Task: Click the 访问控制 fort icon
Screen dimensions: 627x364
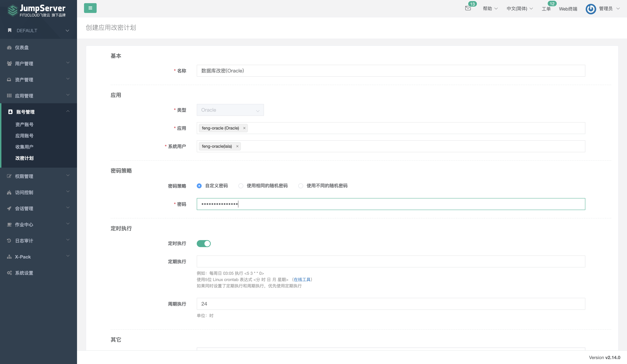Action: 9,192
